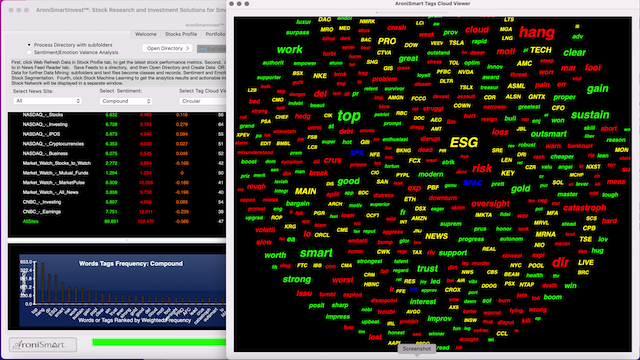Click the red 'hang' tag in the cloud

(537, 32)
